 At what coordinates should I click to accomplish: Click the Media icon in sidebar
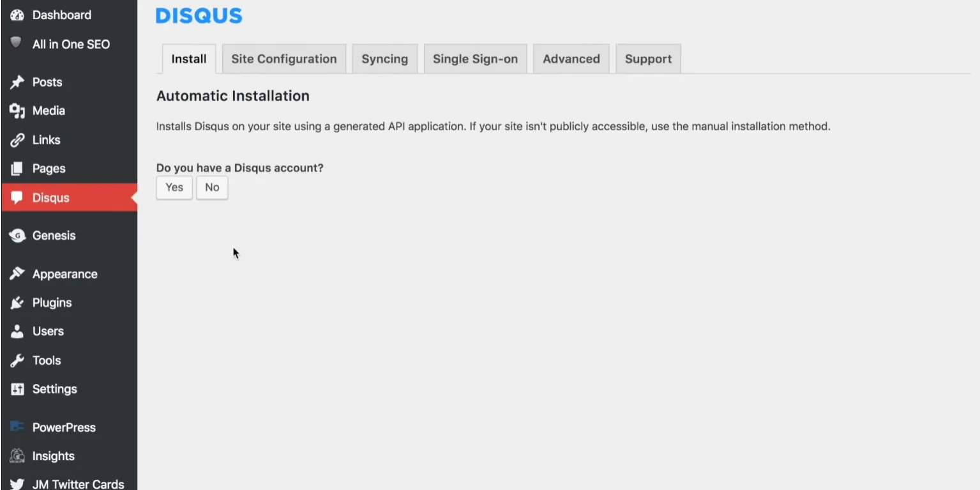point(17,111)
